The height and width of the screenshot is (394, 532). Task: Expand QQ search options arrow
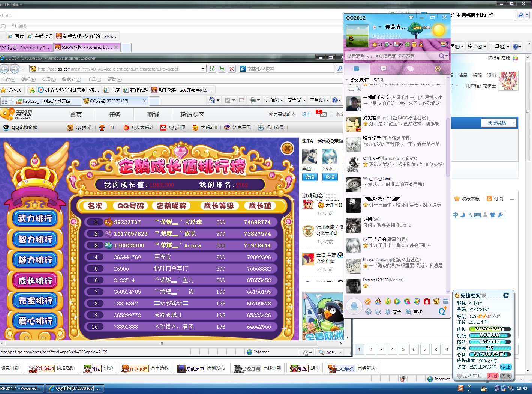pos(446,56)
